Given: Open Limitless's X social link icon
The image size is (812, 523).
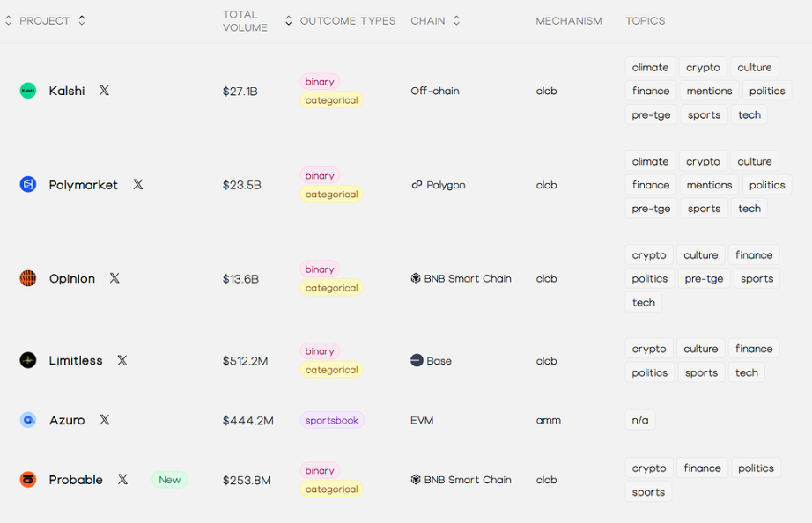Looking at the screenshot, I should coord(122,360).
